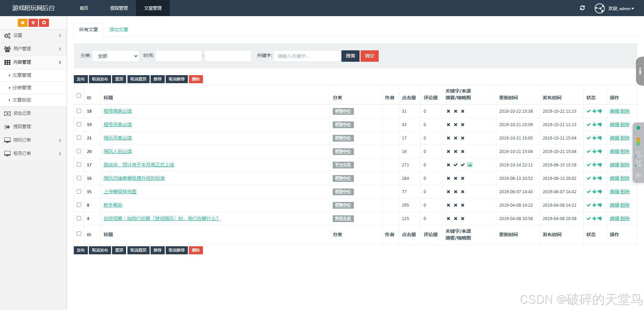
Task: Click green checkmark status icon for article 18
Action: (x=588, y=111)
